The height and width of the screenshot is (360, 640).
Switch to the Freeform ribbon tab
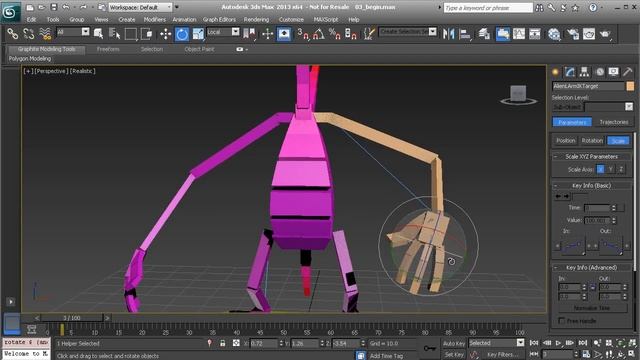pyautogui.click(x=108, y=49)
